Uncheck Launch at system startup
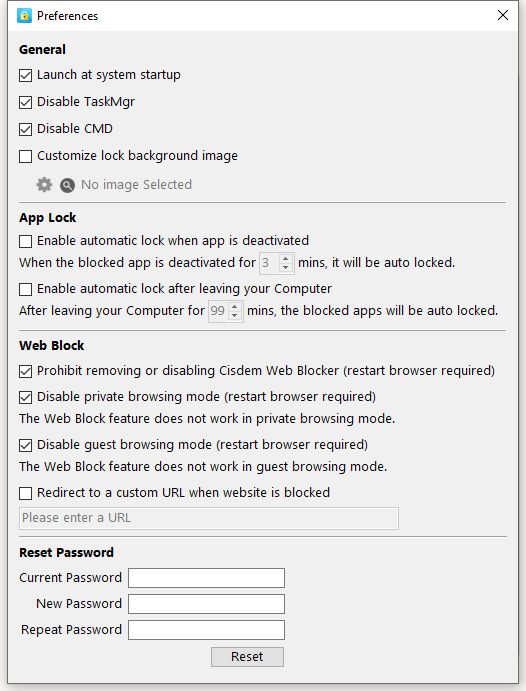526x691 pixels. point(26,76)
